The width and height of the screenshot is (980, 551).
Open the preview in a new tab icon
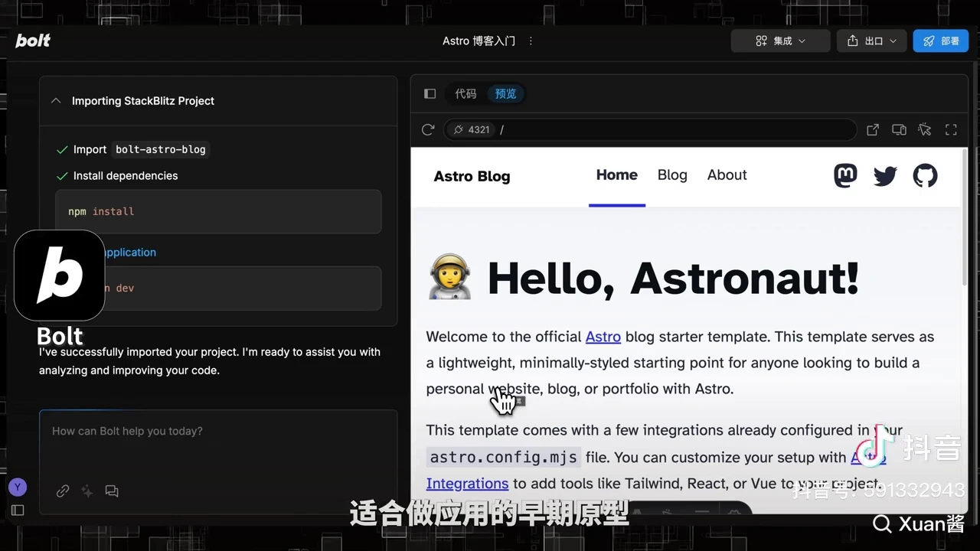tap(873, 129)
